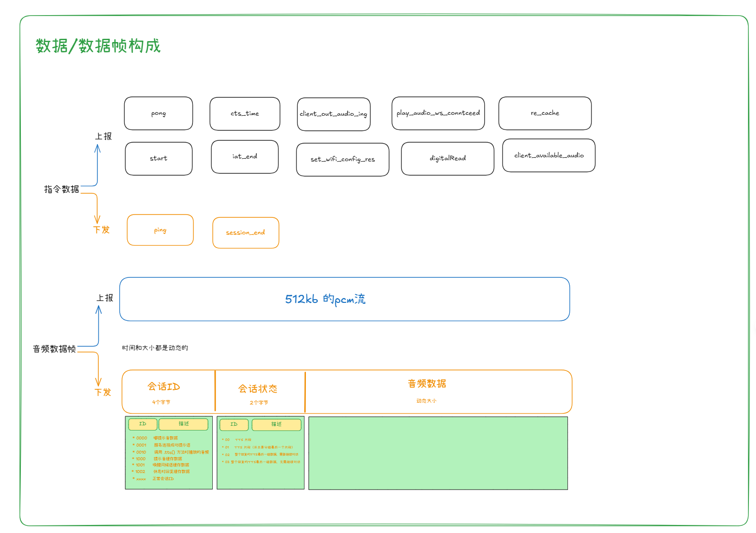Click the 时间和大小都是动态的 note text
756x533 pixels.
(155, 348)
